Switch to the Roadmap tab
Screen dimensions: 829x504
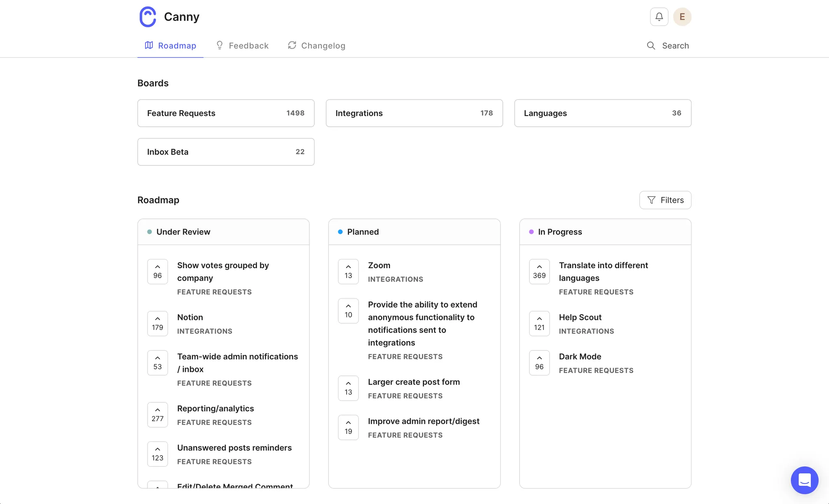[x=170, y=46]
